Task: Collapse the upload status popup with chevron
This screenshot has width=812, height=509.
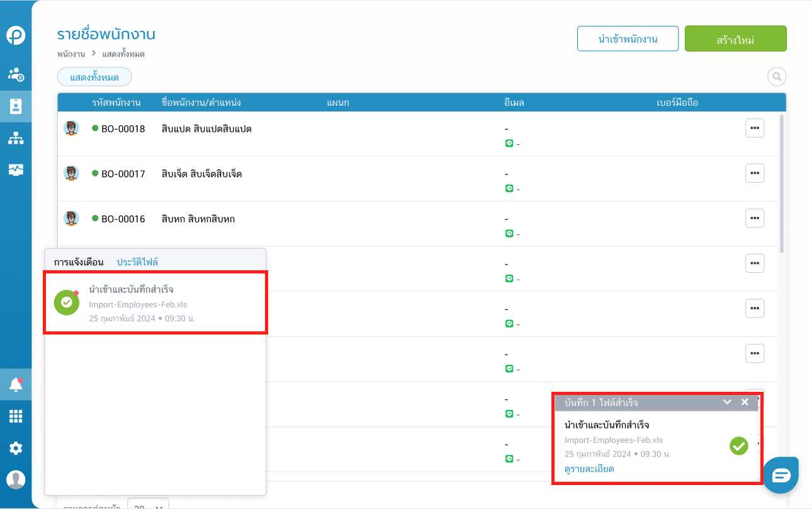Action: click(x=727, y=402)
